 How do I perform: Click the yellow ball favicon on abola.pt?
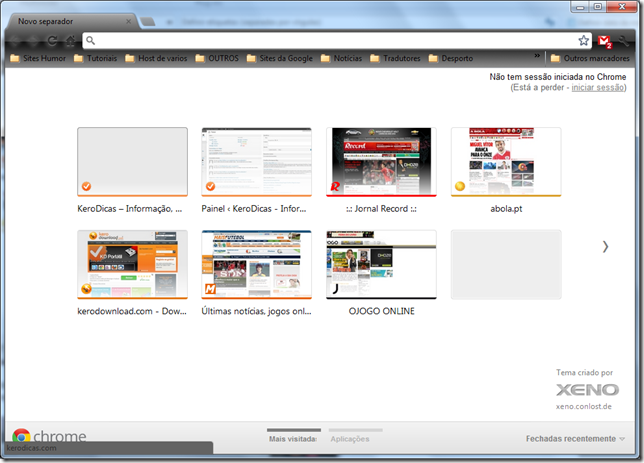tap(460, 186)
